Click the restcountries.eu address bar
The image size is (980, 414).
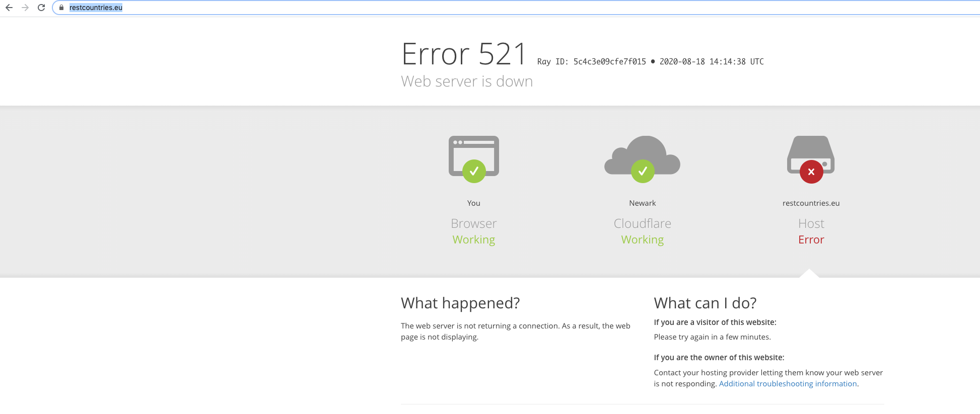coord(516,8)
